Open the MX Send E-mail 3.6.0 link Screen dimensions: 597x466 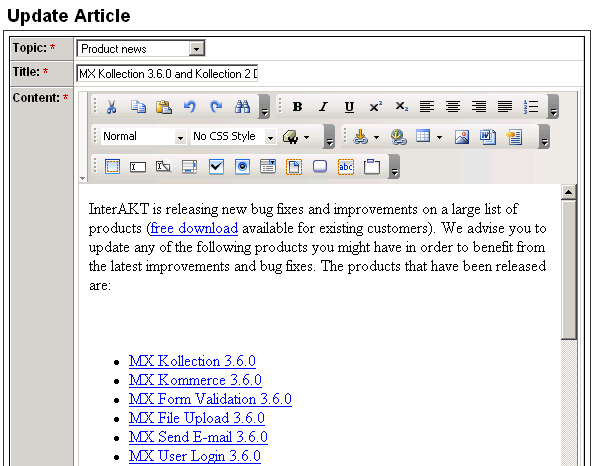pos(198,437)
